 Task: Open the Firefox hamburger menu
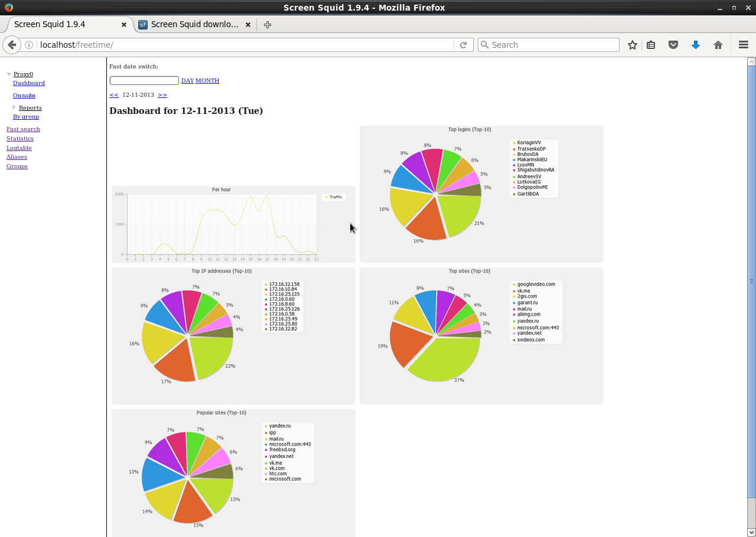[x=743, y=44]
